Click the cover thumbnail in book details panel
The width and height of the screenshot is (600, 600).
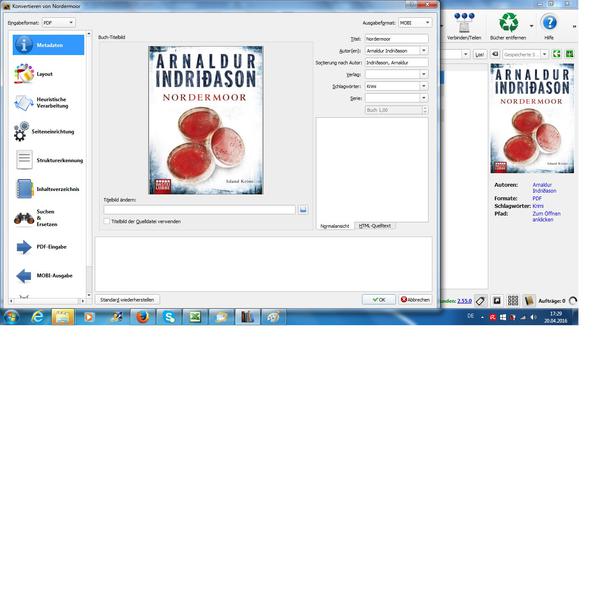point(532,118)
